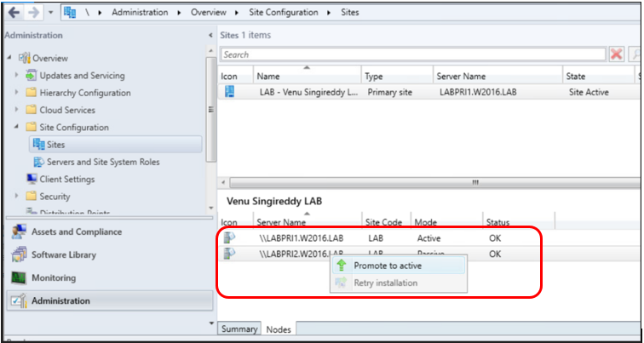Go back with the back arrow

pos(14,13)
